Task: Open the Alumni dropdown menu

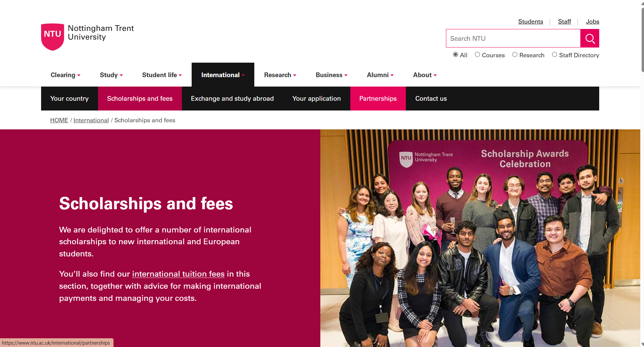Action: 380,75
